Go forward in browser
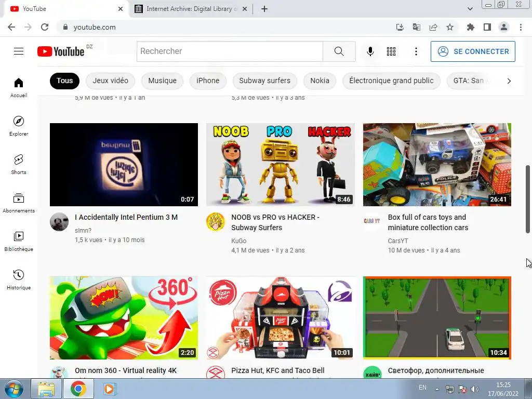Viewport: 532px width, 399px height. tap(28, 27)
